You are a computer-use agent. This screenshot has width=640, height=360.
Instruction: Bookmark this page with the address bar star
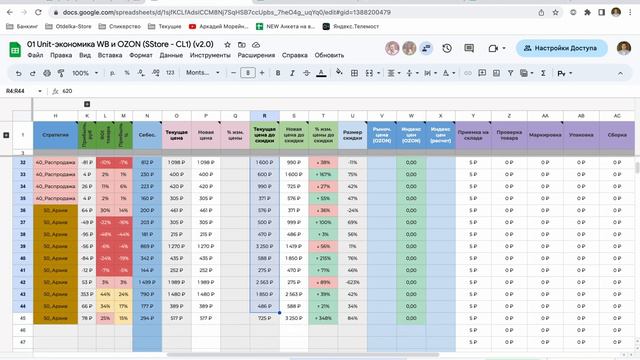coord(556,12)
